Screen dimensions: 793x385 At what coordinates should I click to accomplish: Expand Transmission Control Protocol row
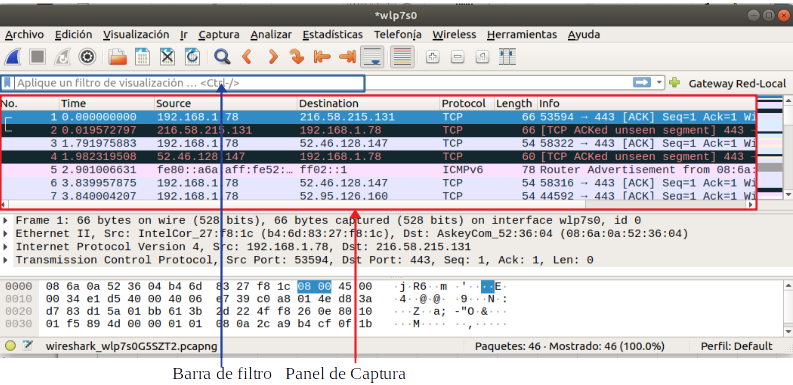point(5,260)
